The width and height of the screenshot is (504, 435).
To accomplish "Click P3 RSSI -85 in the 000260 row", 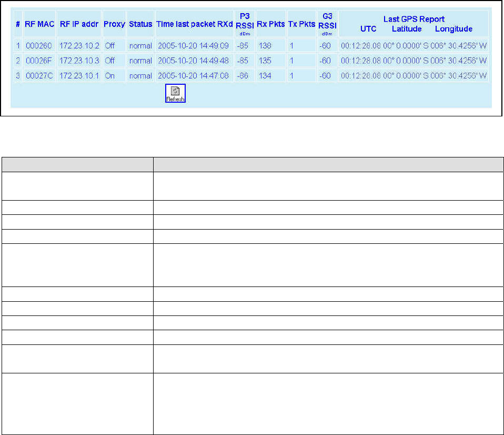I will click(x=243, y=46).
